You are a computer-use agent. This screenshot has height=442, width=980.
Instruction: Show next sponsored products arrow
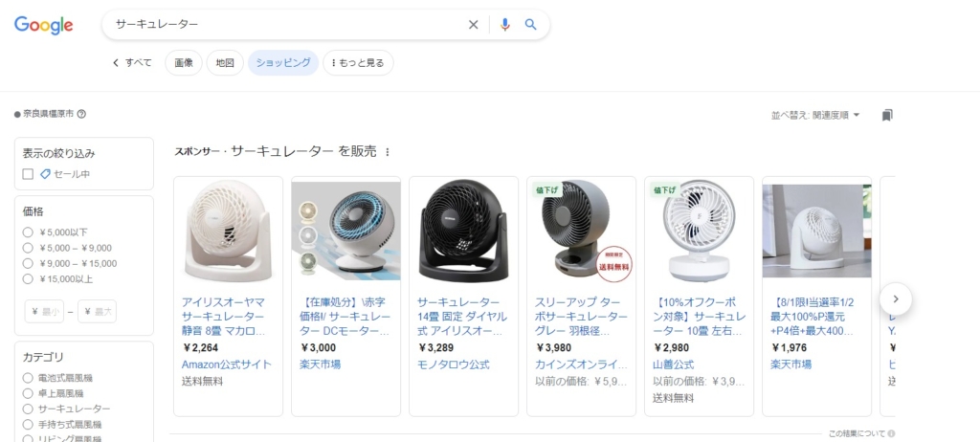(896, 298)
